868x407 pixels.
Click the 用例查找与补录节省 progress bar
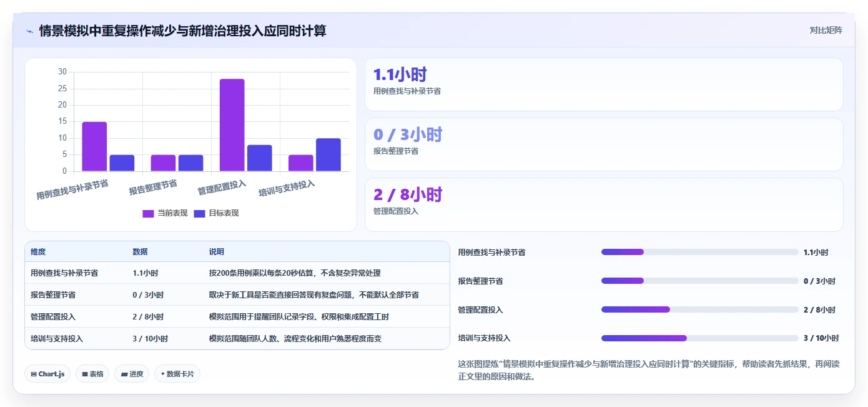pos(699,252)
